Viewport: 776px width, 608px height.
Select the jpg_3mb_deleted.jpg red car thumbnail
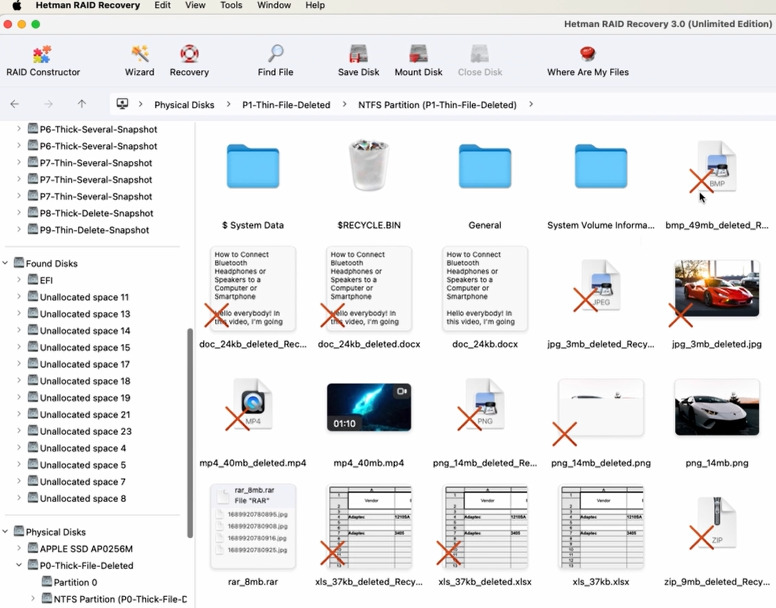[716, 288]
